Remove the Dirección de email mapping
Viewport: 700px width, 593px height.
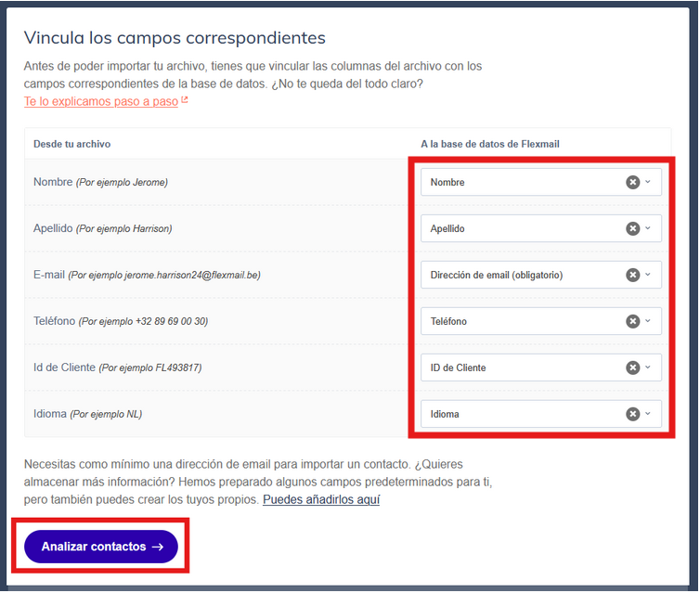coord(632,275)
